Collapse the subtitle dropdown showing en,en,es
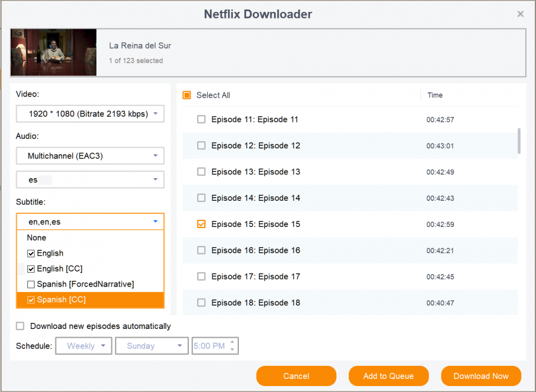Image resolution: width=536 pixels, height=392 pixels. tap(91, 222)
